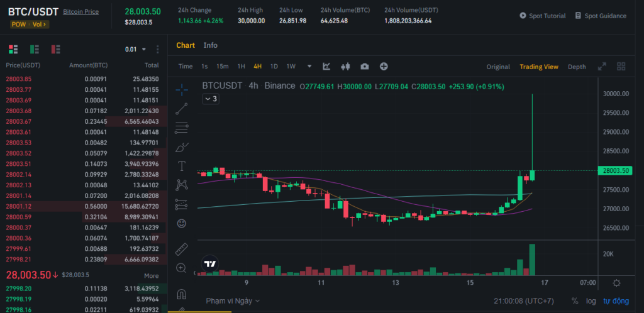644x313 pixels.
Task: Select the forecast and measurement tool
Action: pyautogui.click(x=182, y=204)
